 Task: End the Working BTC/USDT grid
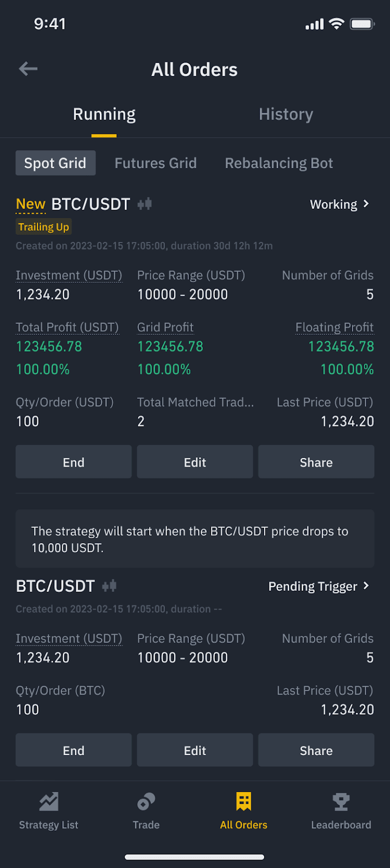coord(73,462)
